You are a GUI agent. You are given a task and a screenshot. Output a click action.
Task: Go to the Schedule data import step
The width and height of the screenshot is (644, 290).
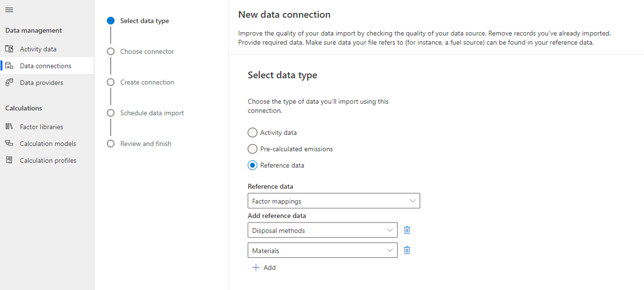(x=152, y=113)
